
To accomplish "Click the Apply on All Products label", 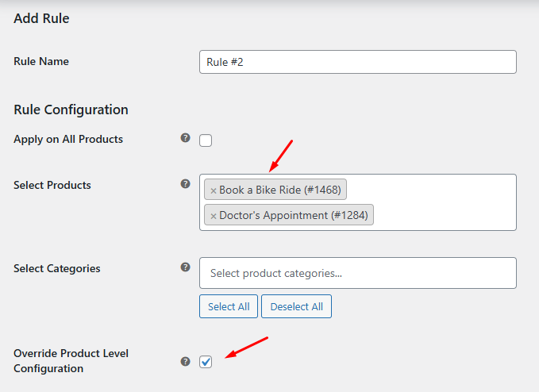I will (x=68, y=139).
